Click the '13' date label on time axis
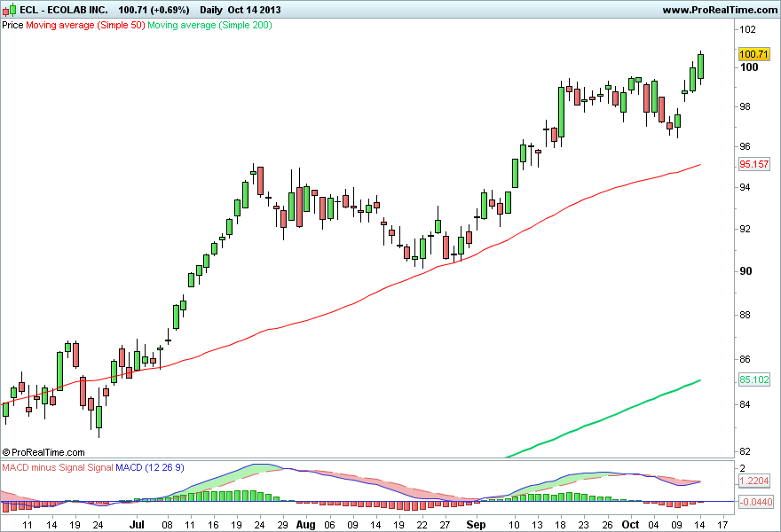 (x=537, y=525)
